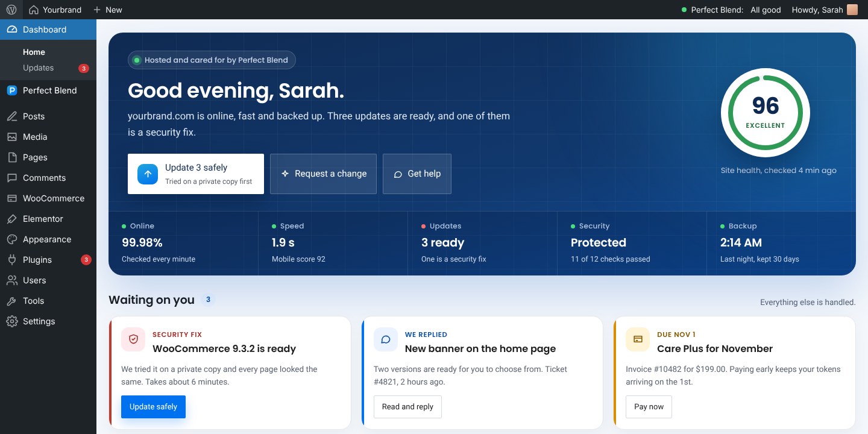The width and height of the screenshot is (868, 434).
Task: Open Sarah's avatar in admin bar
Action: click(852, 10)
